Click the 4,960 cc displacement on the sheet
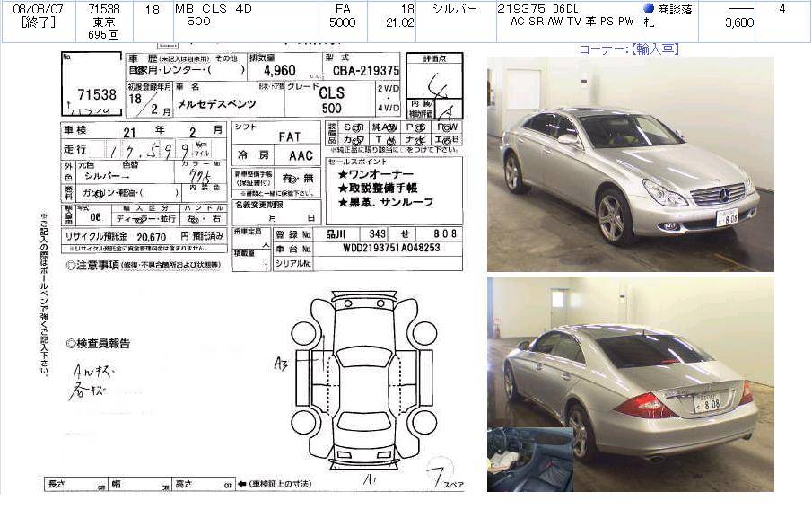Viewport: 812px width, 518px height. click(280, 70)
